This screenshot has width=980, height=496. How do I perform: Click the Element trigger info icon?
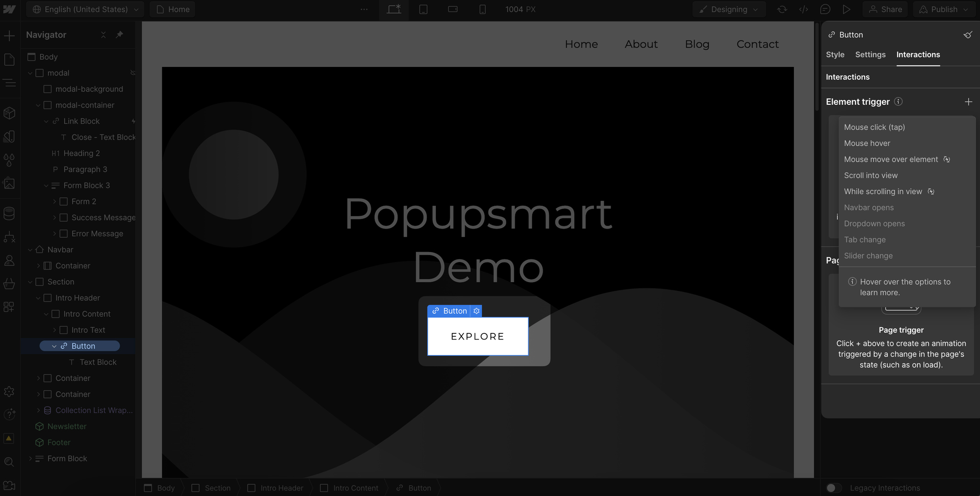[898, 101]
